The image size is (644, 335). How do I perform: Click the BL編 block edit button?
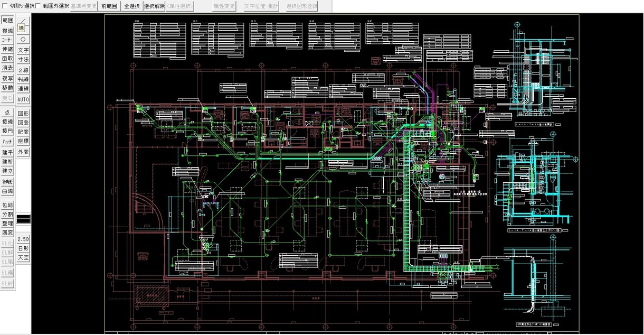pyautogui.click(x=7, y=273)
